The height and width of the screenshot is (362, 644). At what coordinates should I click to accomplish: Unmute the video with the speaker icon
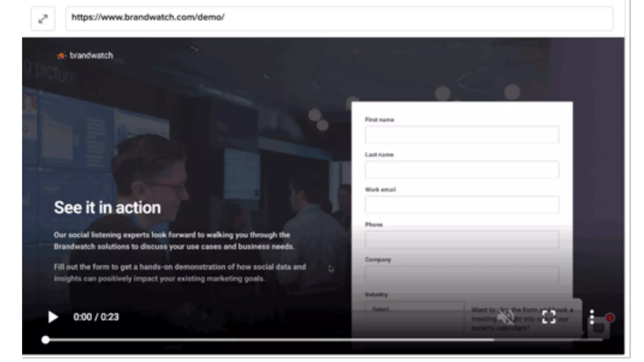click(506, 317)
